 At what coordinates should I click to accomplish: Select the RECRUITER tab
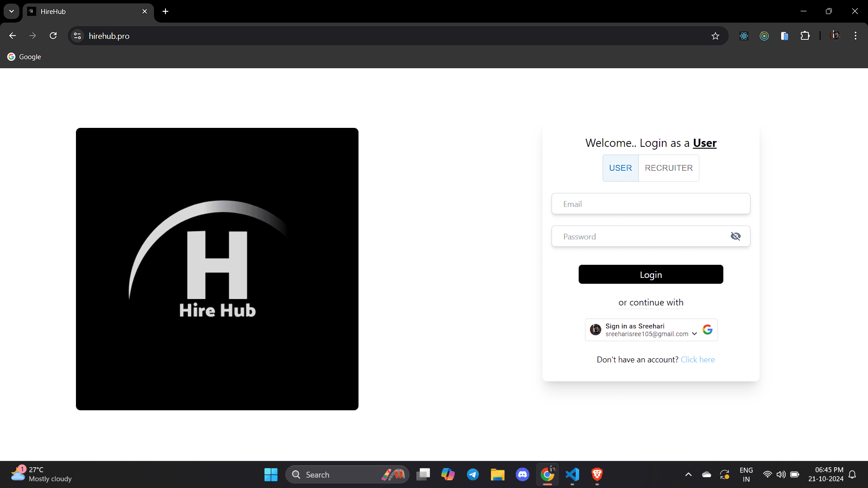(668, 168)
